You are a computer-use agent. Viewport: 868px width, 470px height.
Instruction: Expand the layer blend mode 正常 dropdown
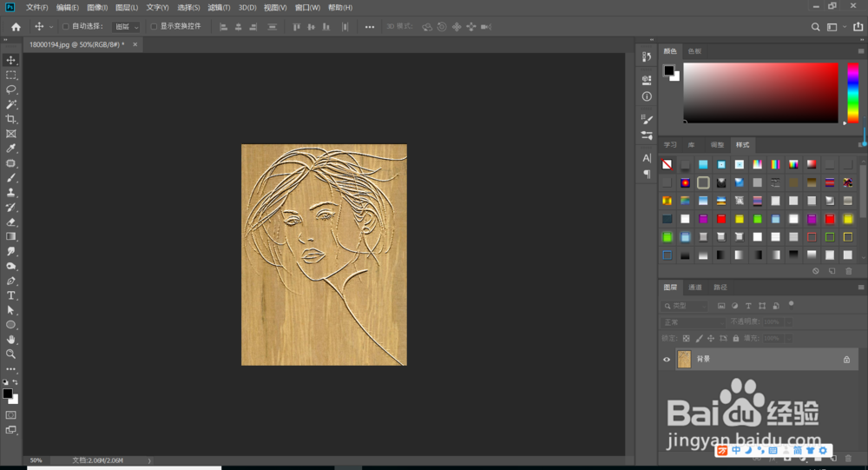[694, 322]
